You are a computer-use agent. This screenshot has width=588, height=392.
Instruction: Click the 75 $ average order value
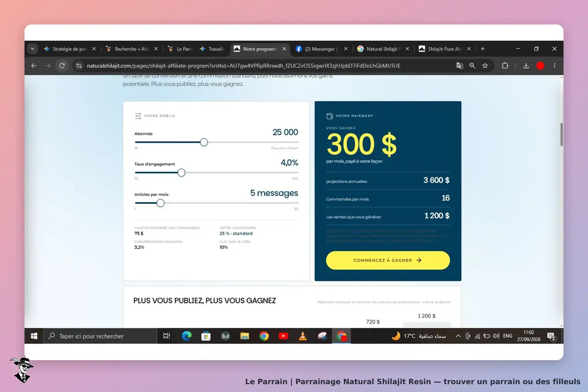click(139, 233)
